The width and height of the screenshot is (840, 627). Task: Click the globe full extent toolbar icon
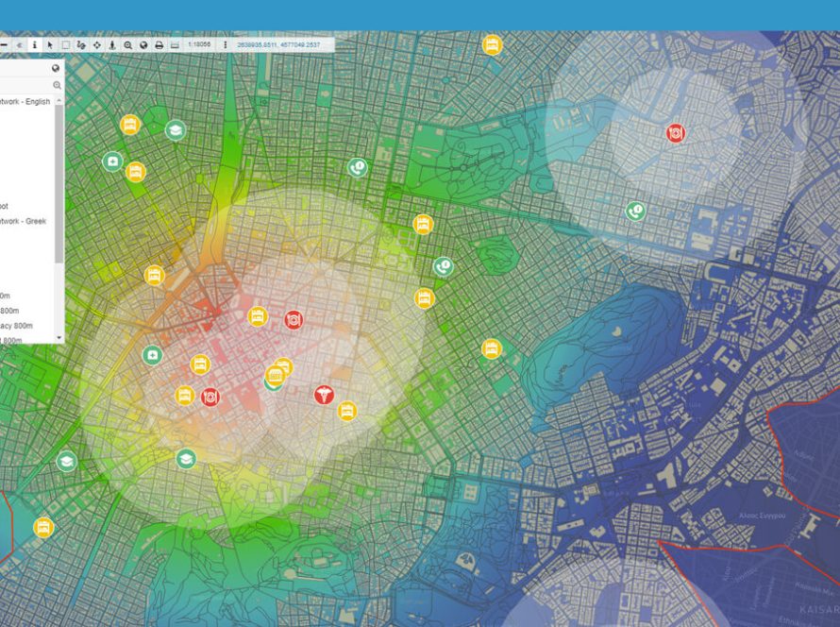pos(143,45)
